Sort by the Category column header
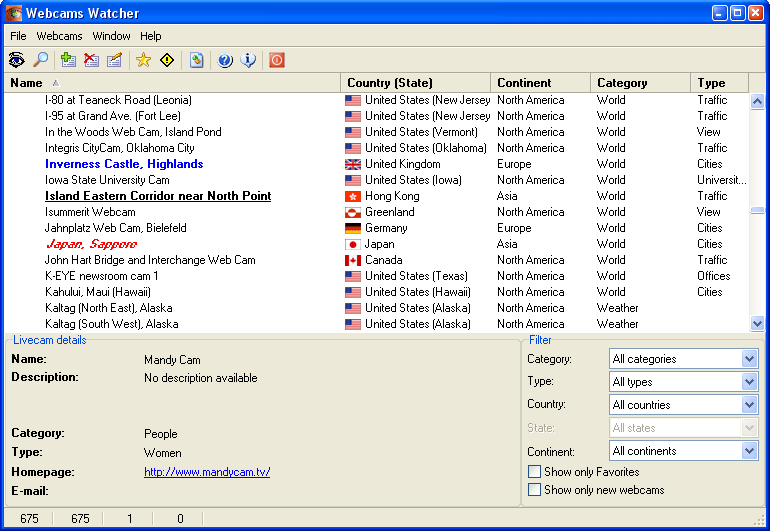770x531 pixels. (640, 83)
